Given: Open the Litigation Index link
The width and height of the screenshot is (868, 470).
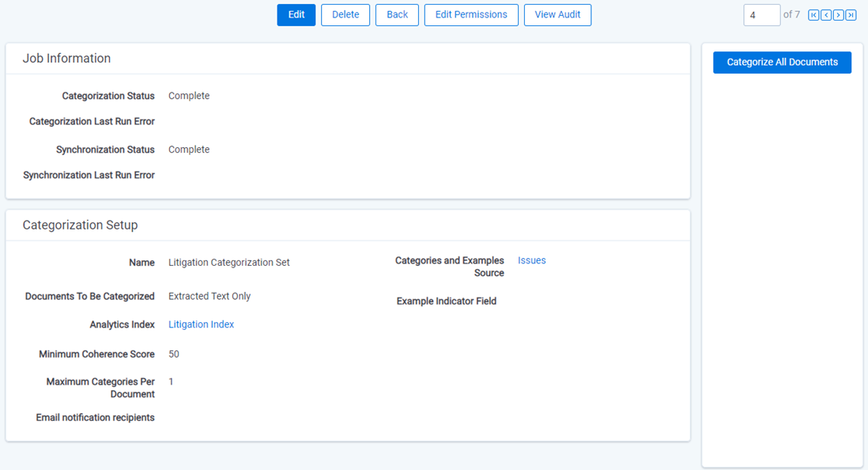Looking at the screenshot, I should [x=201, y=324].
